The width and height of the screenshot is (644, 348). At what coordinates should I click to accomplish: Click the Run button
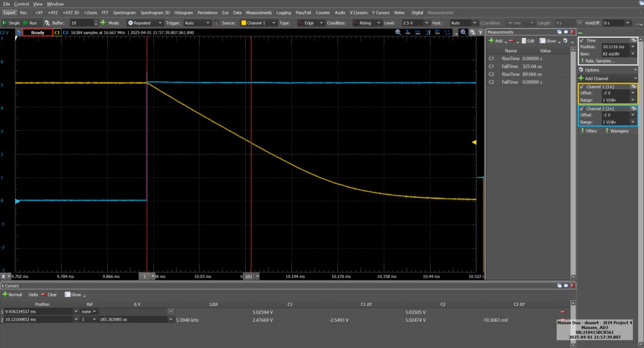29,22
